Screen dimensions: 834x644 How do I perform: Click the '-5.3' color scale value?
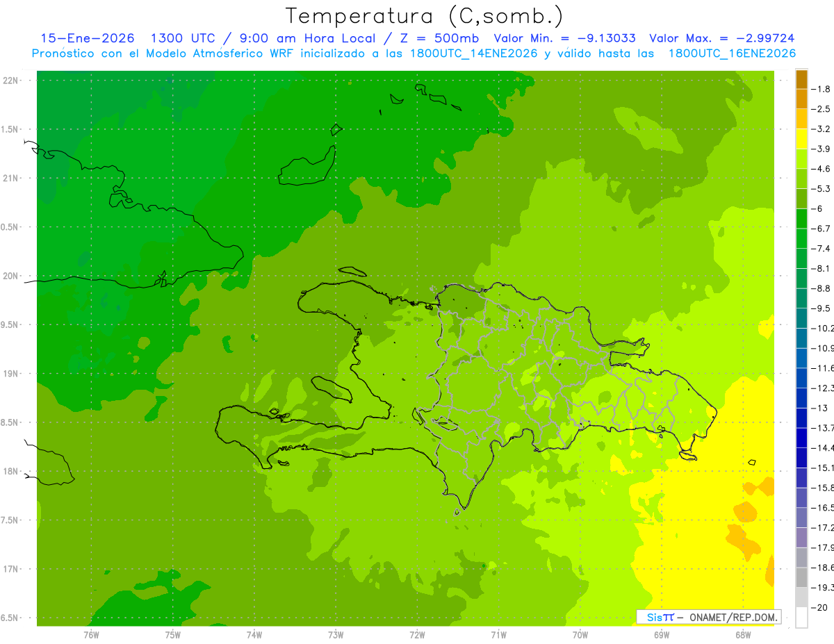pyautogui.click(x=821, y=188)
